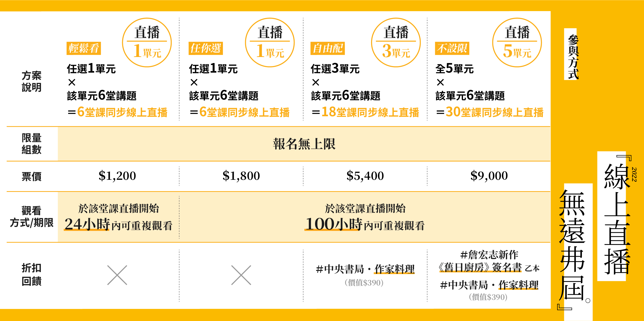Click the 線上直播 vertical title
This screenshot has width=644, height=321.
point(617,219)
